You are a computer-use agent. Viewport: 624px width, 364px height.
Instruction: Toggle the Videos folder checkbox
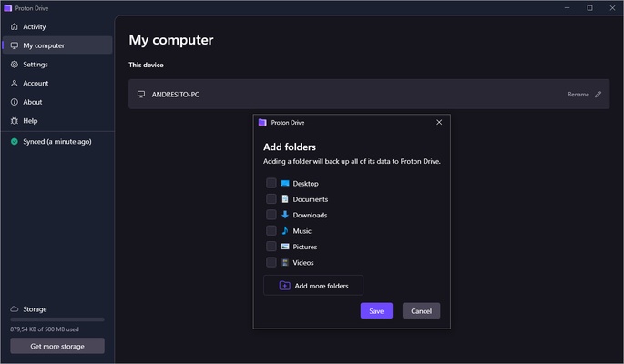[271, 262]
